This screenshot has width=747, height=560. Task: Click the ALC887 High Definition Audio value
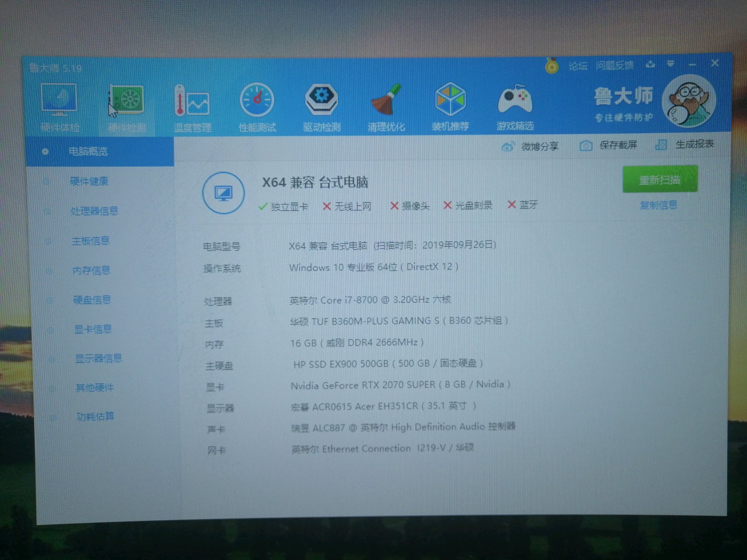pos(403,427)
